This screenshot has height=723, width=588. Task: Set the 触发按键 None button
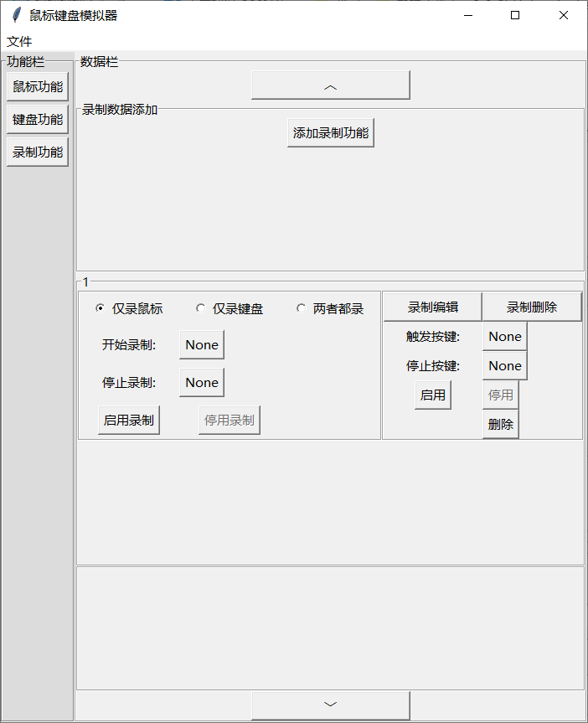505,337
